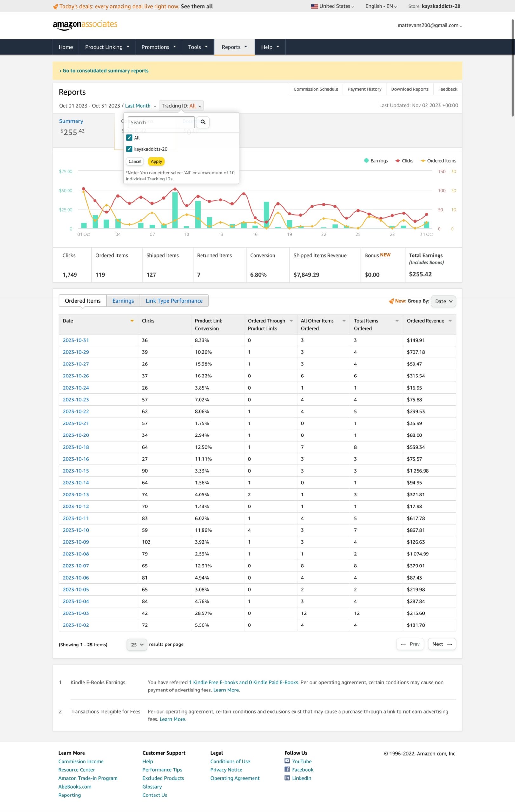Open the Commission Schedule tab
The width and height of the screenshot is (515, 812).
[316, 89]
